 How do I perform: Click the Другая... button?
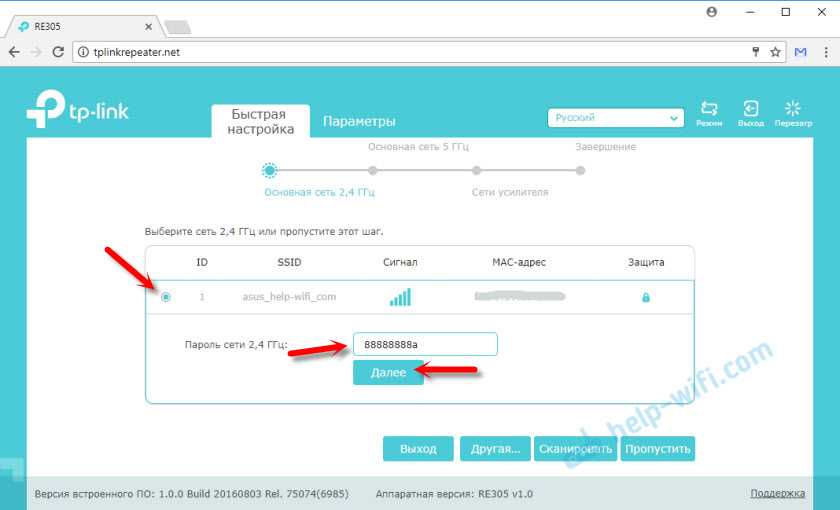(x=495, y=449)
